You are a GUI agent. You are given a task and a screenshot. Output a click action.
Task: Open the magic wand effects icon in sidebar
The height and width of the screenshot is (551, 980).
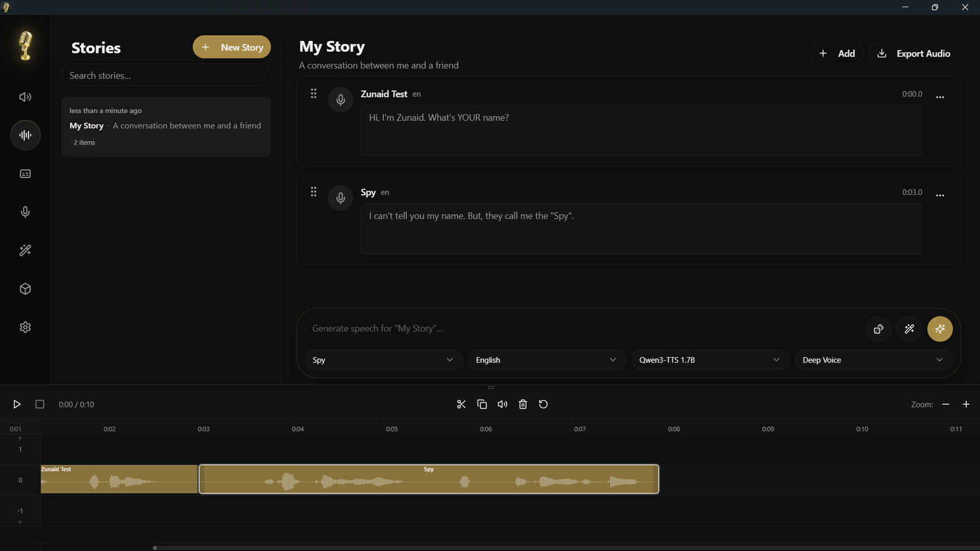point(25,250)
